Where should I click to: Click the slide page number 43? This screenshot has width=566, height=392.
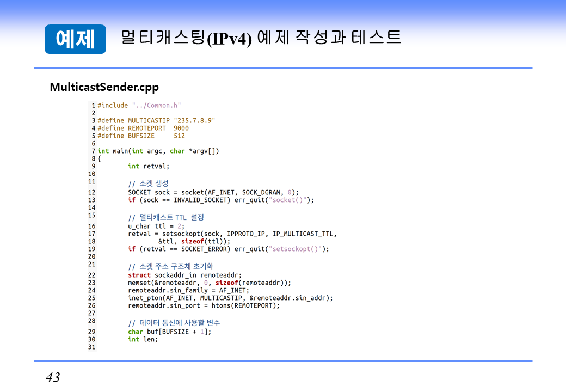click(53, 377)
